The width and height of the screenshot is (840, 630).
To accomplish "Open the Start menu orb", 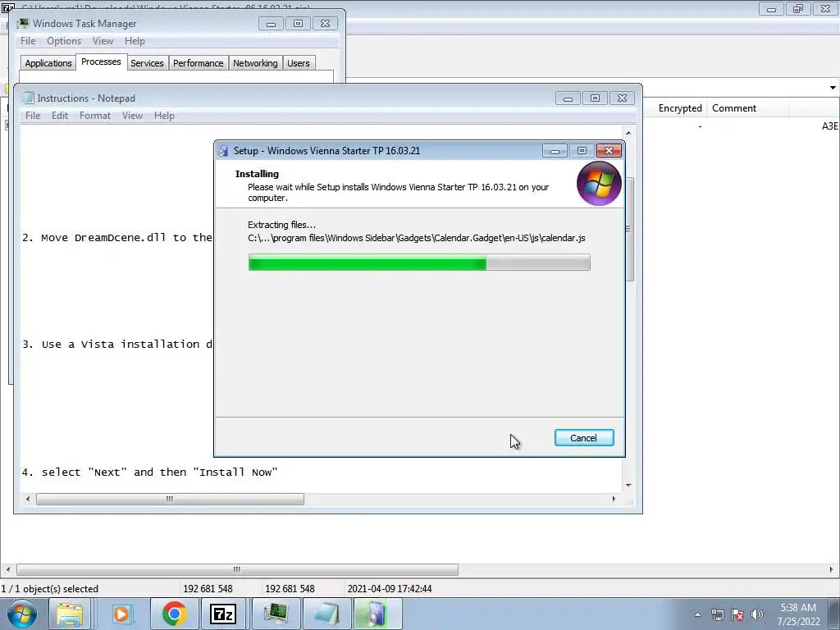I will [22, 614].
